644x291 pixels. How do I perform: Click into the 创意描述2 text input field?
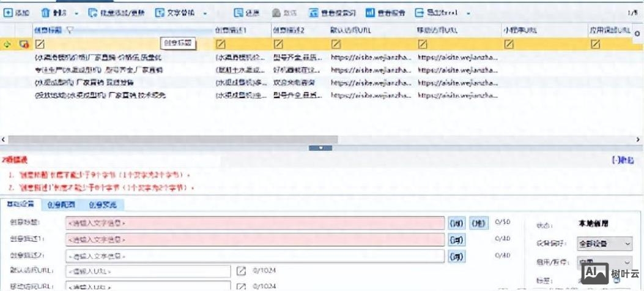255,256
